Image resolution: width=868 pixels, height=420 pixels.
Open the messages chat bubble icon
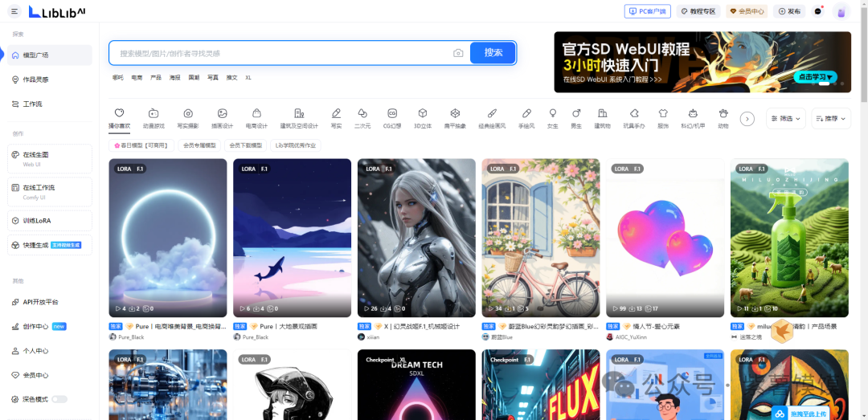818,11
